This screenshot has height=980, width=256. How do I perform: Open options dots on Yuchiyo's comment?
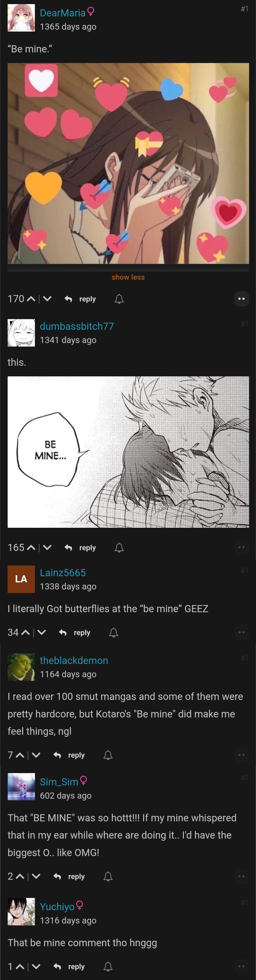point(241,966)
